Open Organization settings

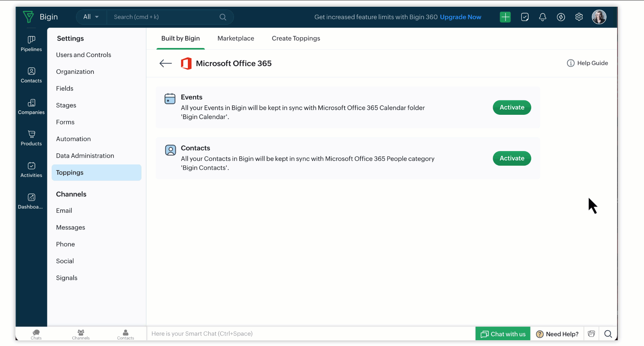tap(75, 71)
